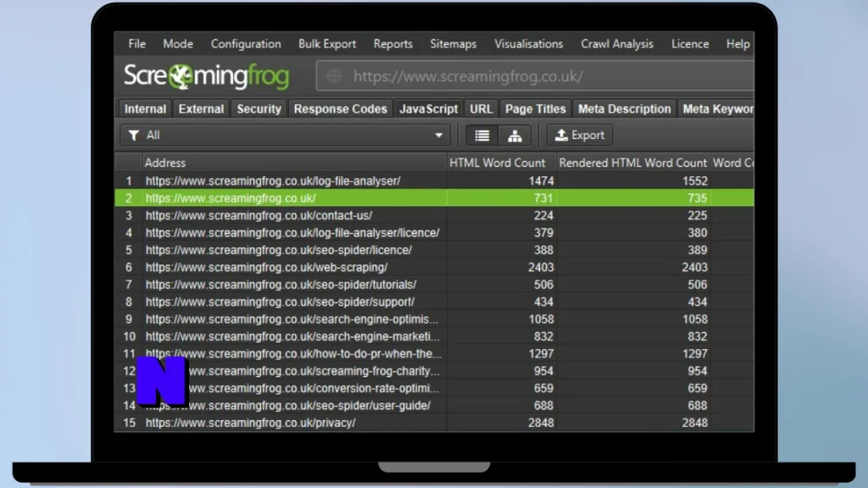Select the web-scraping/ address row

coord(434,267)
